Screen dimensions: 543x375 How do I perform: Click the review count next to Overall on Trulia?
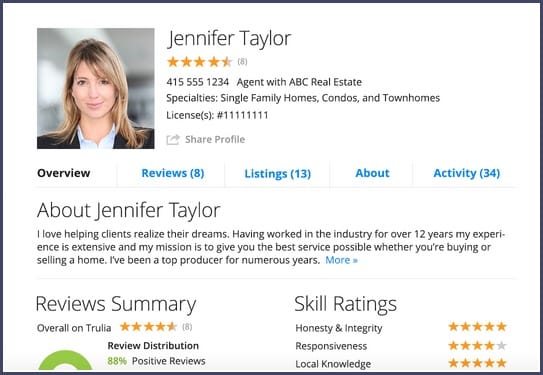pyautogui.click(x=187, y=327)
